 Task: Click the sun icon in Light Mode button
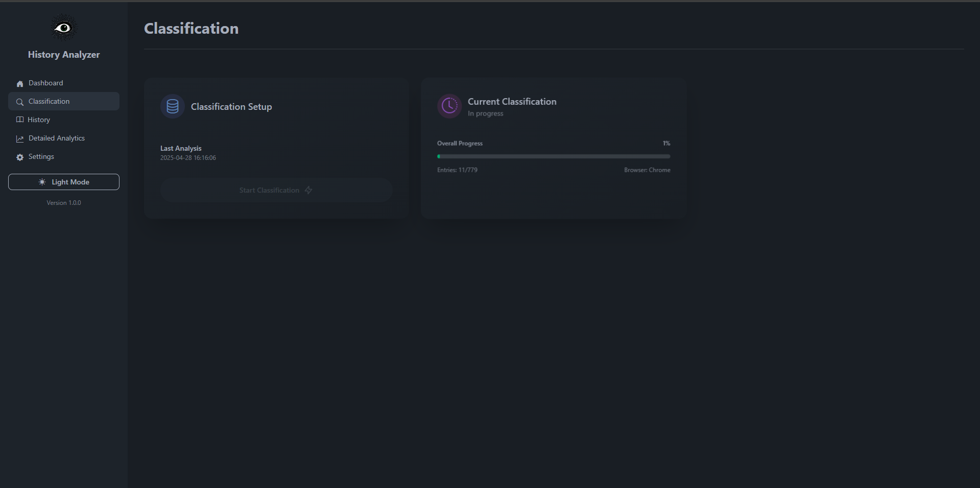42,182
